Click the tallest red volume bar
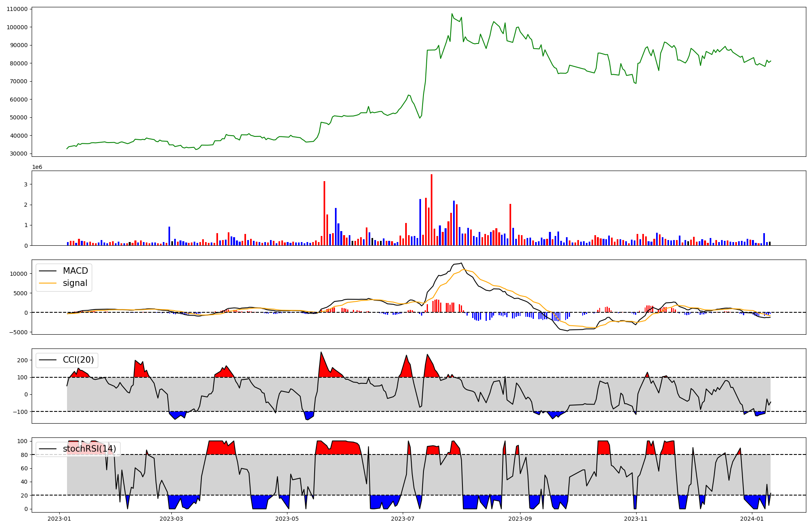 pos(432,210)
